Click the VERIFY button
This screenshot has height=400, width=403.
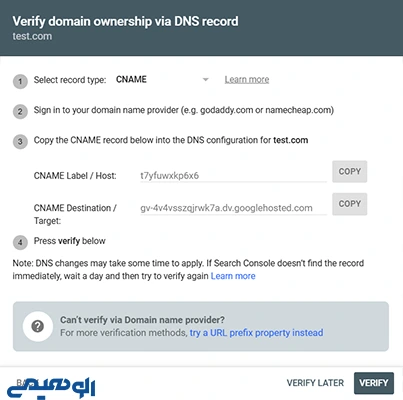coord(374,383)
